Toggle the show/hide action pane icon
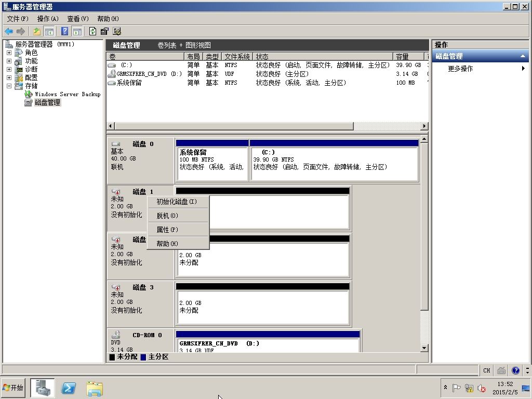Image resolution: width=532 pixels, height=399 pixels. tap(77, 32)
